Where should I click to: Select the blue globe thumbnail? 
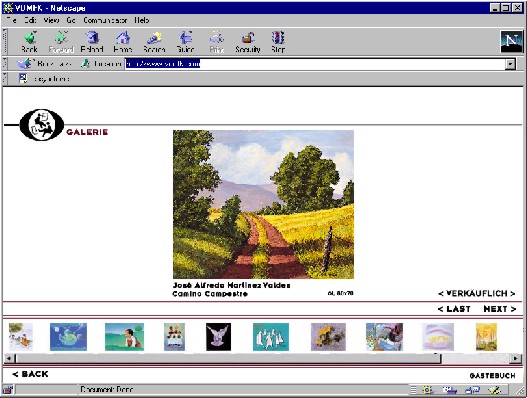[x=68, y=337]
